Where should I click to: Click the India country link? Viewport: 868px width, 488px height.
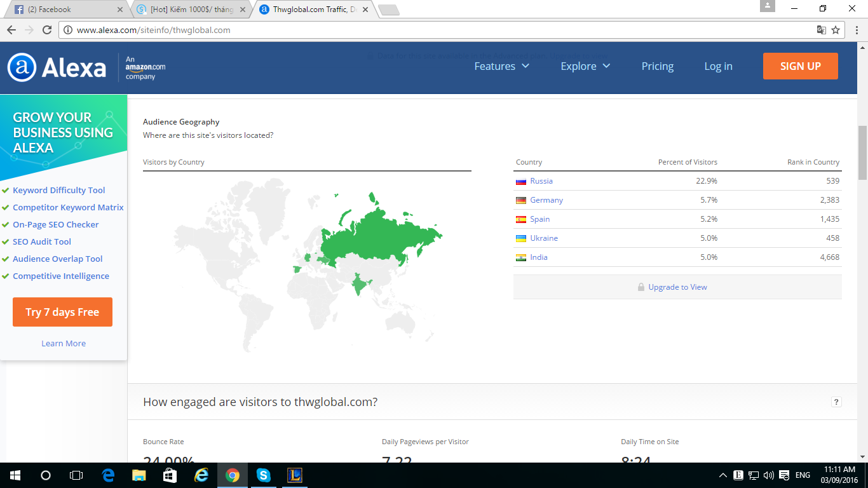pyautogui.click(x=539, y=257)
